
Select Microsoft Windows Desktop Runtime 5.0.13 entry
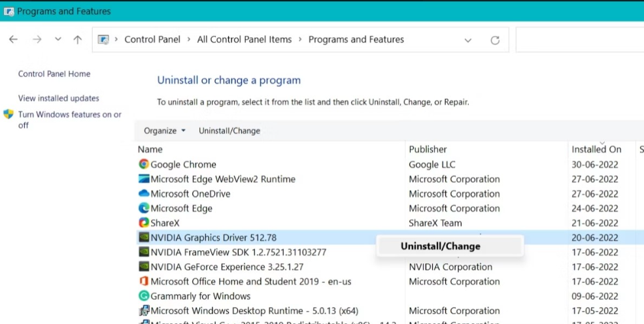coord(254,311)
